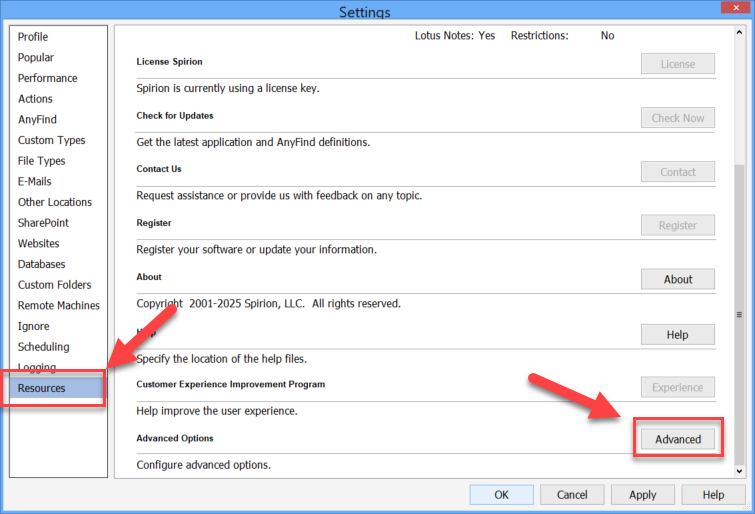Click the 'Contact Us' heading

click(159, 169)
